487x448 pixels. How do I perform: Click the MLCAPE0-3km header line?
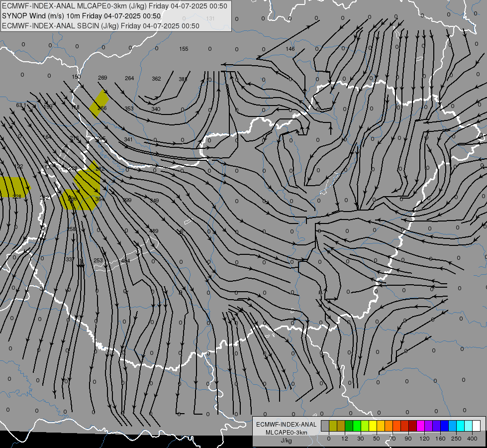[x=114, y=6]
